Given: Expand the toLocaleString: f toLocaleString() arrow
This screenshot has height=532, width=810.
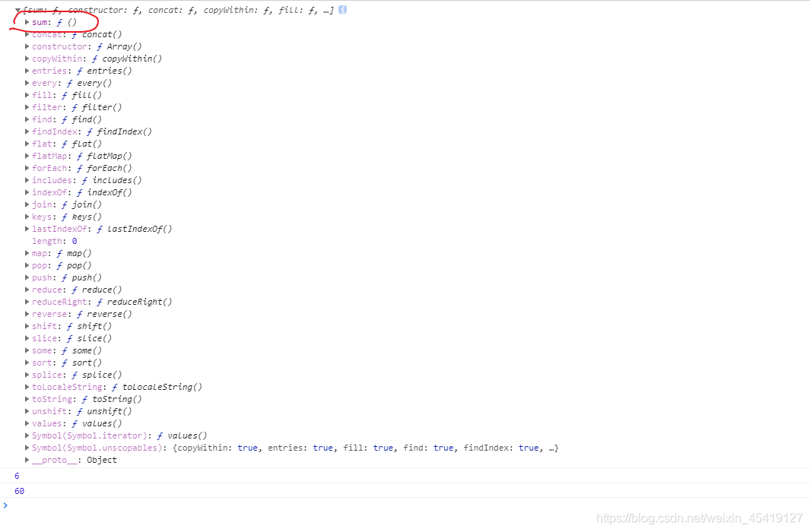Looking at the screenshot, I should pos(27,387).
